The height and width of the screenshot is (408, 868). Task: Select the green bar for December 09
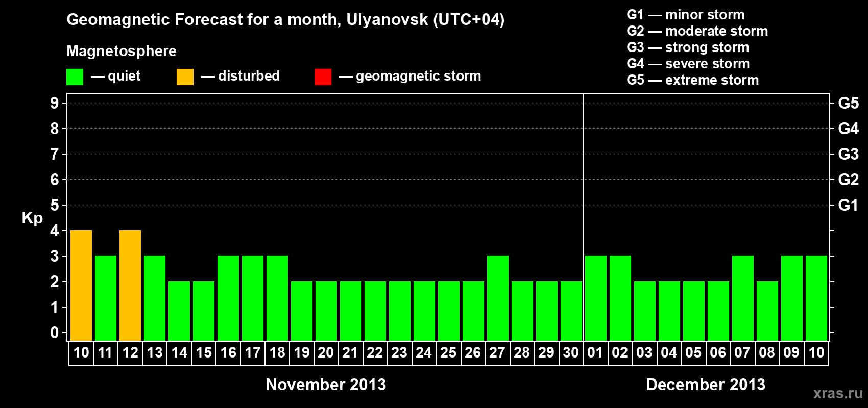(x=792, y=298)
